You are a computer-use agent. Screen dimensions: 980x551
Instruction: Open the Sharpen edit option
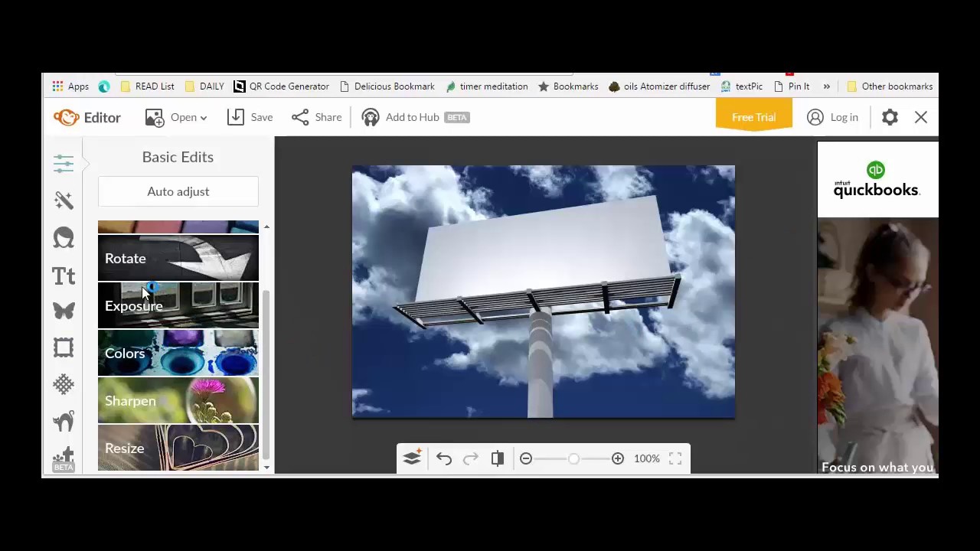(x=178, y=400)
